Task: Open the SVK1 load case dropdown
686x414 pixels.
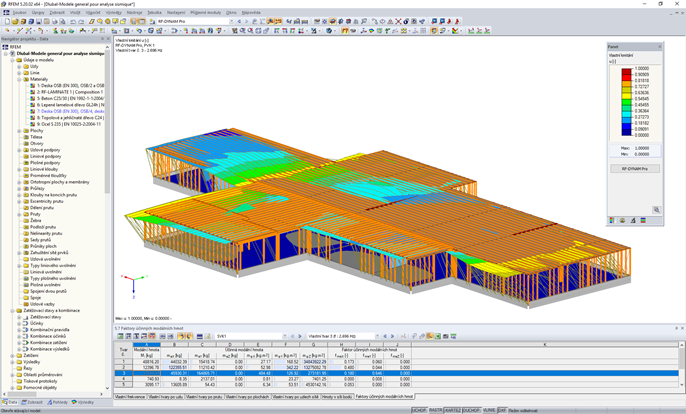Action: pos(285,336)
